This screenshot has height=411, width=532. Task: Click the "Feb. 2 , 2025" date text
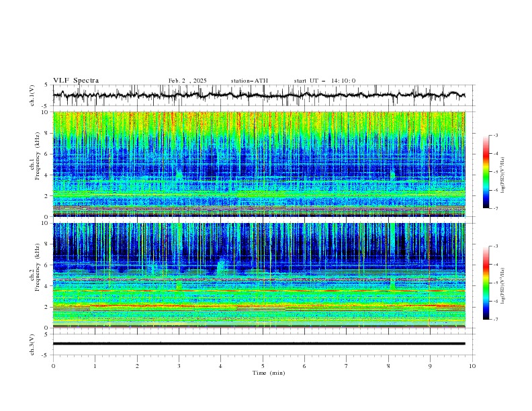[187, 81]
